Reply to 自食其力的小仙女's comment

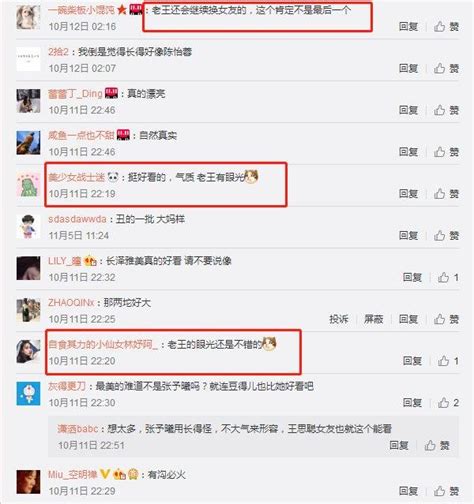tap(412, 361)
